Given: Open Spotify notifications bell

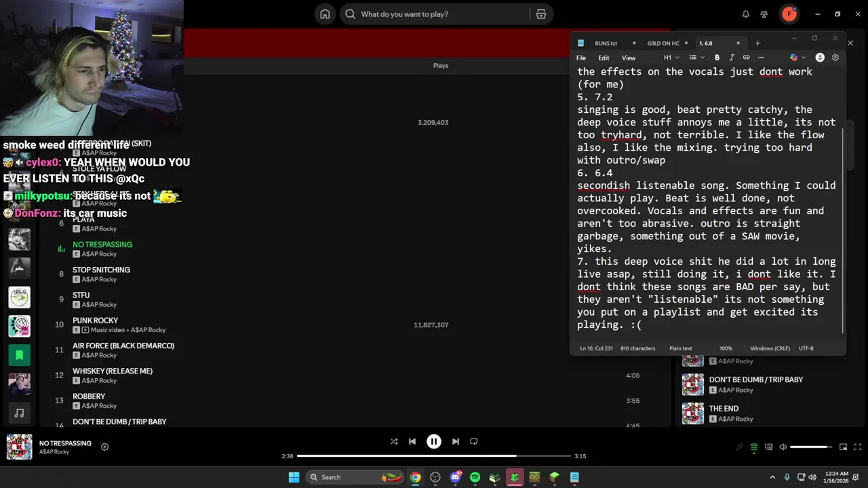Looking at the screenshot, I should point(746,14).
